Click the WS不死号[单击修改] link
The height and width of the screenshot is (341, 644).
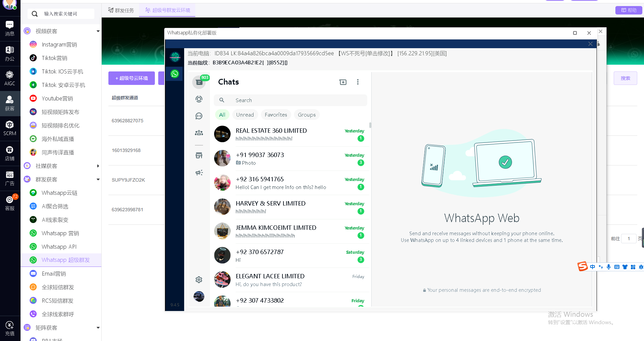pos(366,54)
